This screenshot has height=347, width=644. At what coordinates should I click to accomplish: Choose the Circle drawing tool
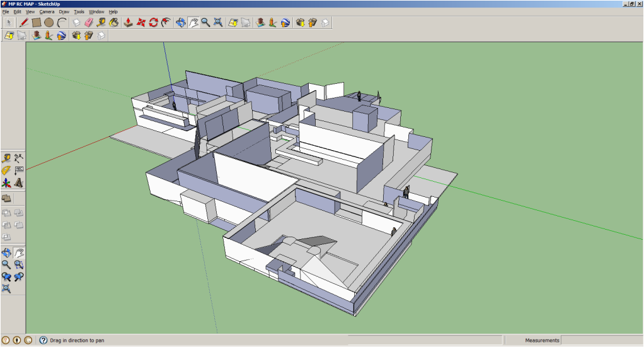(x=49, y=23)
